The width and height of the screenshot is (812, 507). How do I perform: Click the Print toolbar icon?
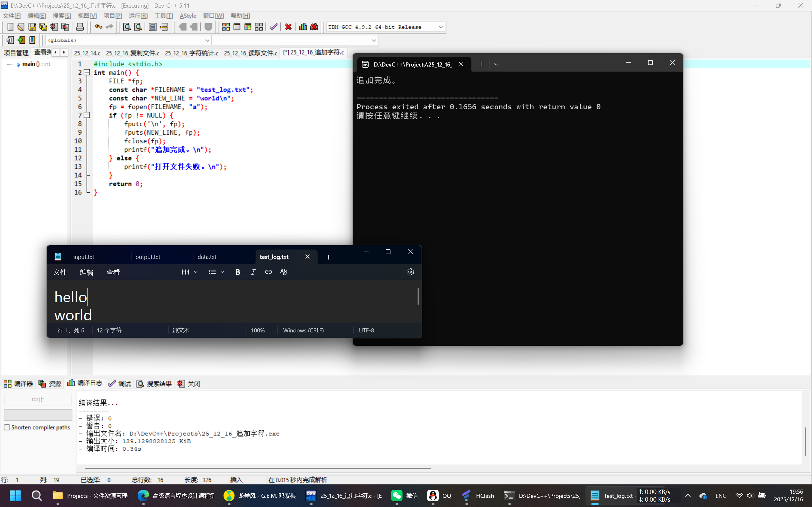pyautogui.click(x=80, y=27)
